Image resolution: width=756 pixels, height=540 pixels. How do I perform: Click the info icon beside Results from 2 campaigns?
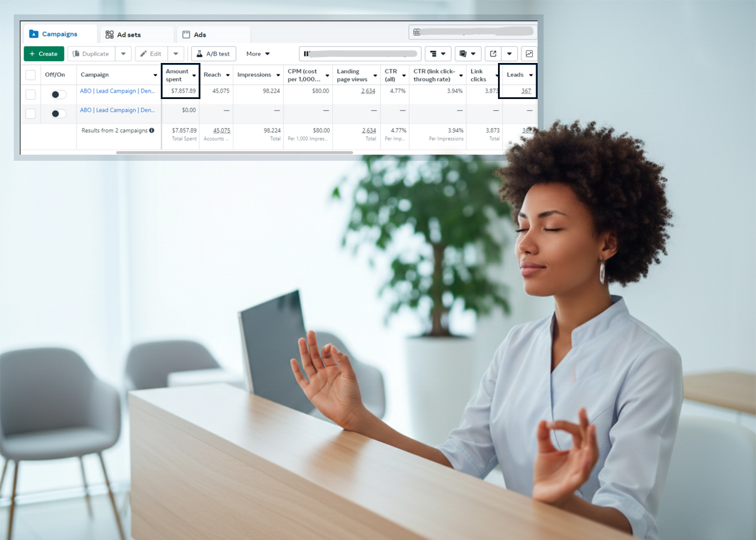click(x=152, y=130)
